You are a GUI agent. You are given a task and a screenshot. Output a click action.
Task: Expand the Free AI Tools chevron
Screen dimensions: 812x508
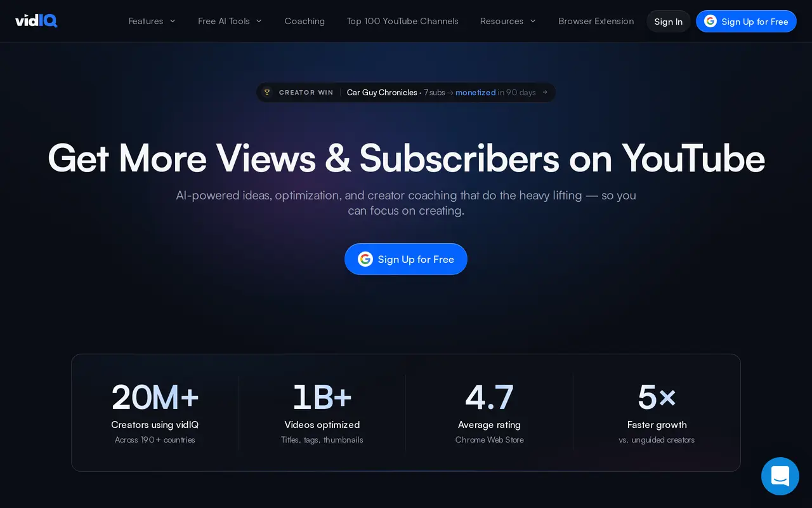click(259, 21)
